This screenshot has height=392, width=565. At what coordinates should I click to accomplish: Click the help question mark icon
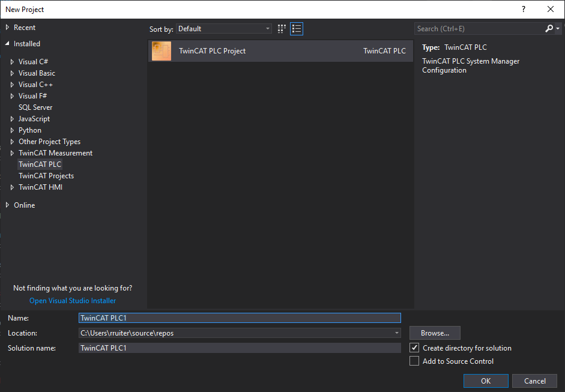524,9
